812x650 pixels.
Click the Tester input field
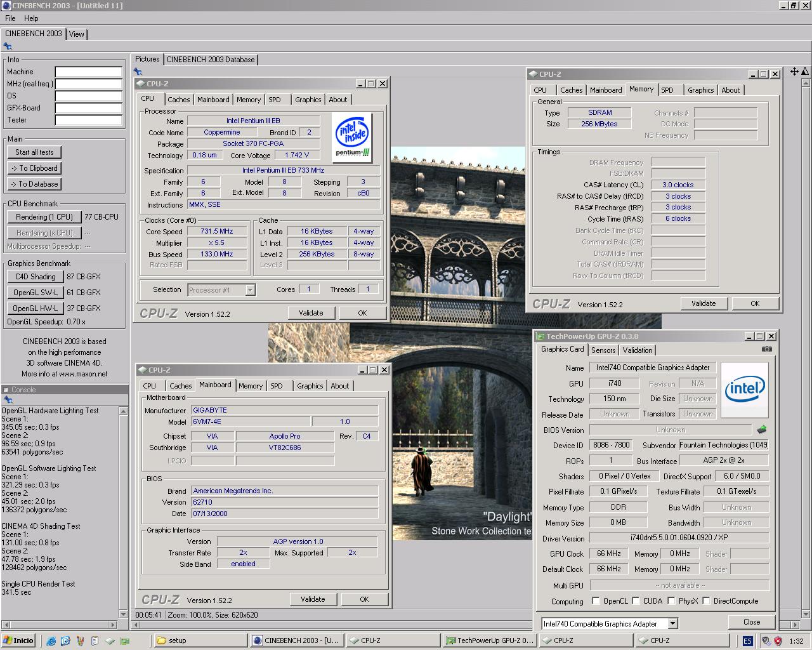[88, 120]
